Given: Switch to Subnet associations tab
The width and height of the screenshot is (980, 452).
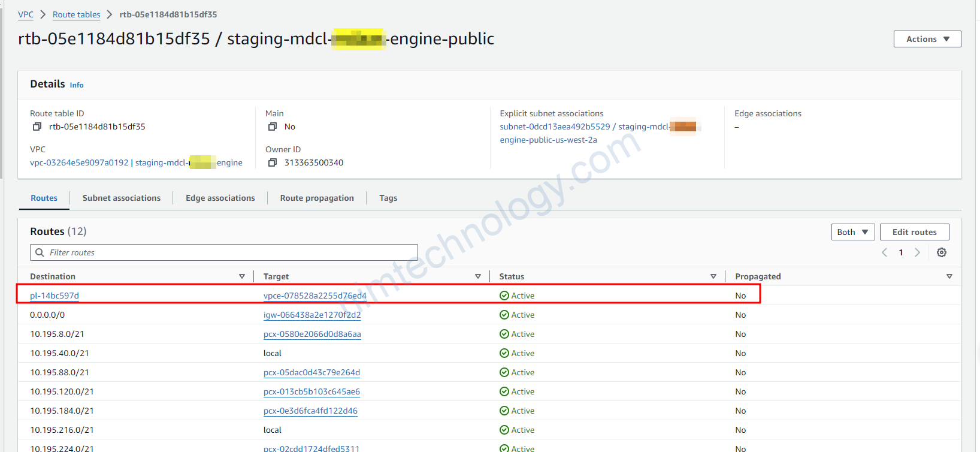Looking at the screenshot, I should pos(122,198).
